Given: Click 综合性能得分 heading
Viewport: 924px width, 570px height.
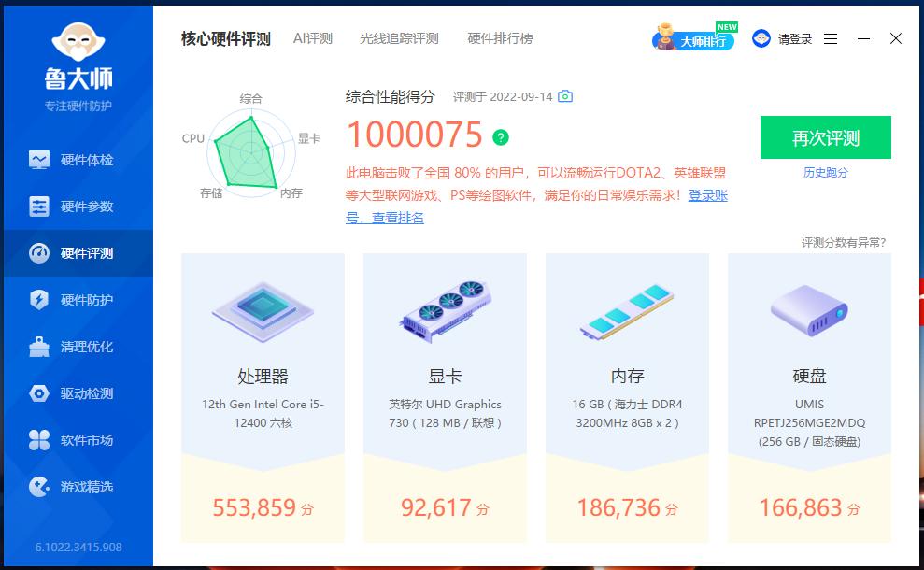Looking at the screenshot, I should (x=391, y=96).
